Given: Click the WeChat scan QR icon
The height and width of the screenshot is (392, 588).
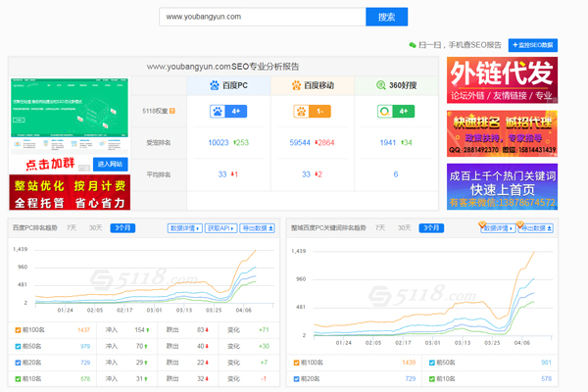Looking at the screenshot, I should coord(413,45).
